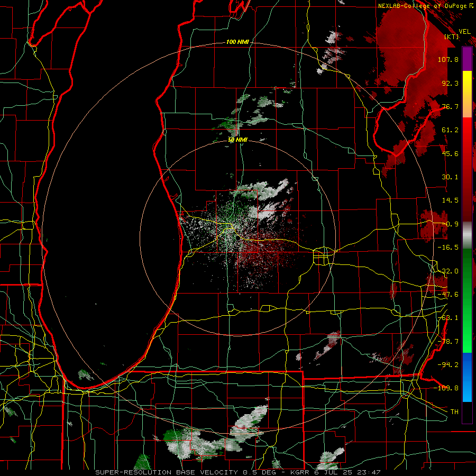Image resolution: width=476 pixels, height=476 pixels.
Task: Click the 14.5 velocity scale value
Action: 450,200
